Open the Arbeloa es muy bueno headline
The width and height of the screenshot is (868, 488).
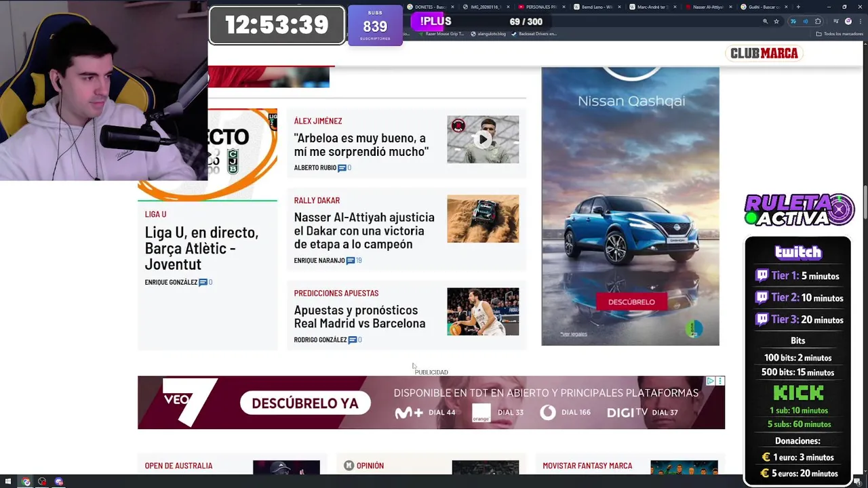361,145
